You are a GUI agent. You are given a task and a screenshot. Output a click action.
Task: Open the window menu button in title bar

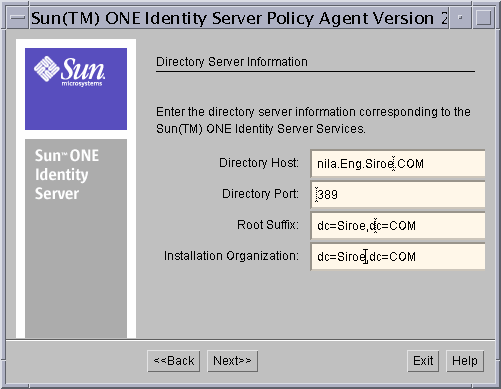(x=17, y=18)
